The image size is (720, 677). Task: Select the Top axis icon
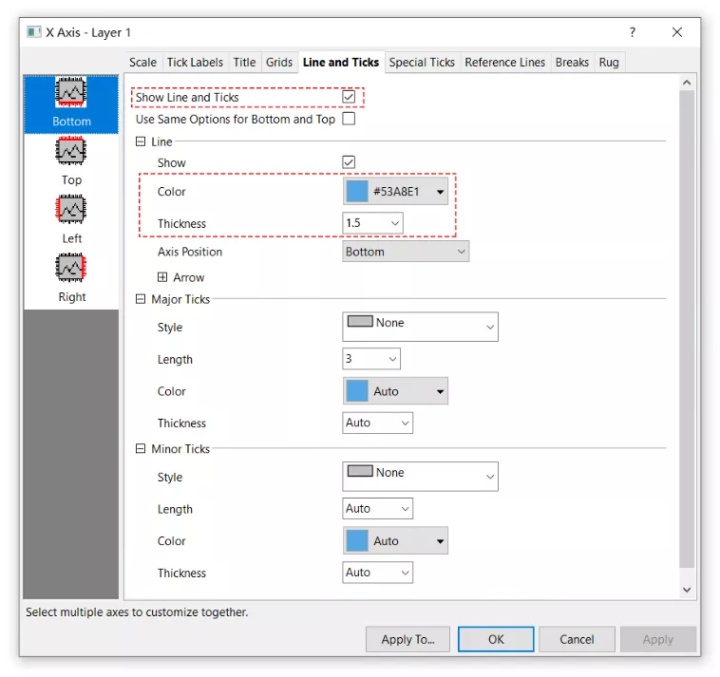71,151
